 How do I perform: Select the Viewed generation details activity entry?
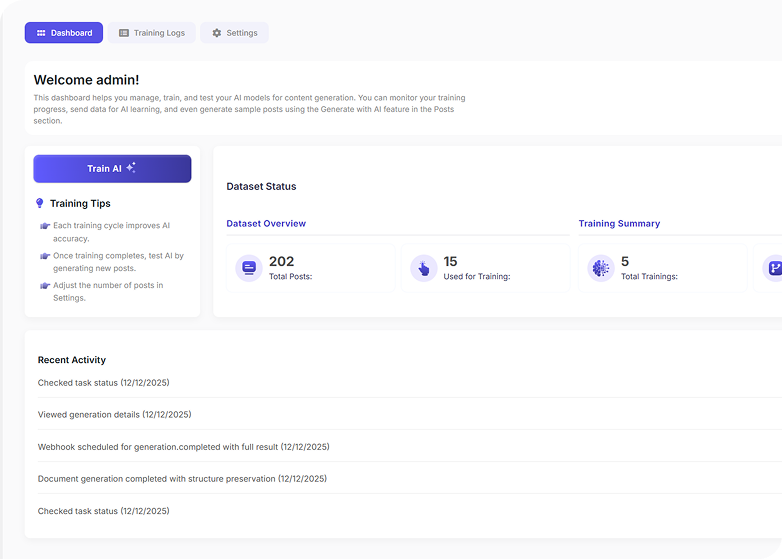click(x=114, y=415)
